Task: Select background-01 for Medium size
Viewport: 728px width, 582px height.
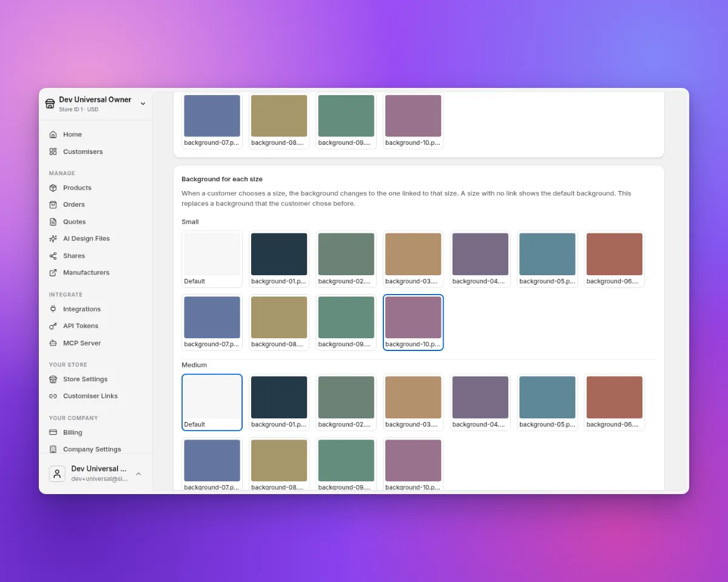Action: 279,403
